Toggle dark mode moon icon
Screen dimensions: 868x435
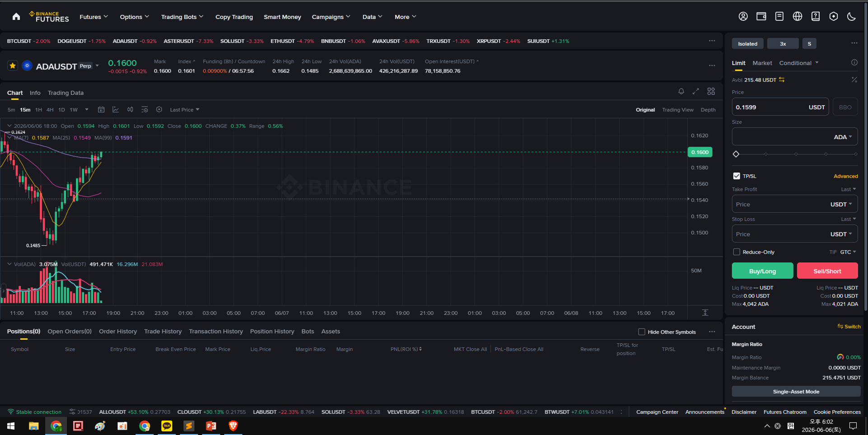(851, 17)
